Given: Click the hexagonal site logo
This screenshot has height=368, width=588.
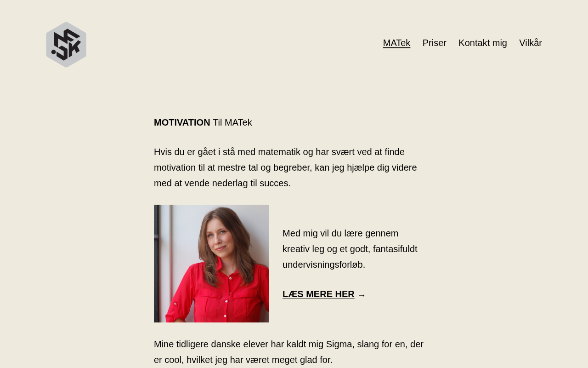Looking at the screenshot, I should coord(66,45).
